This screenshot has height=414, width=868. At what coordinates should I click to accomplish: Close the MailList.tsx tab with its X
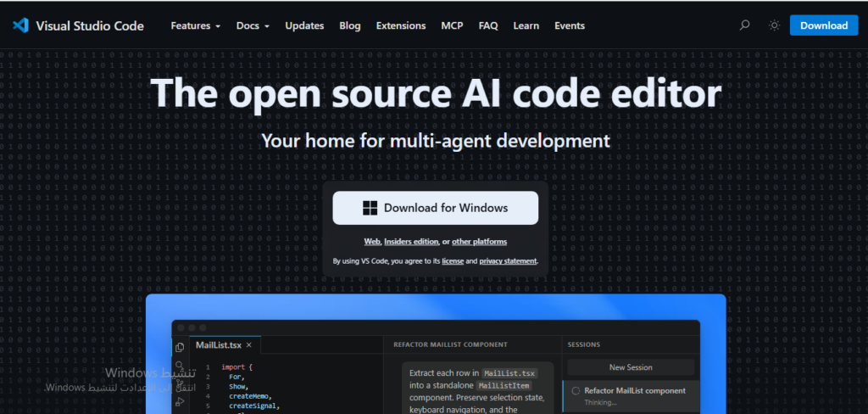tap(249, 344)
